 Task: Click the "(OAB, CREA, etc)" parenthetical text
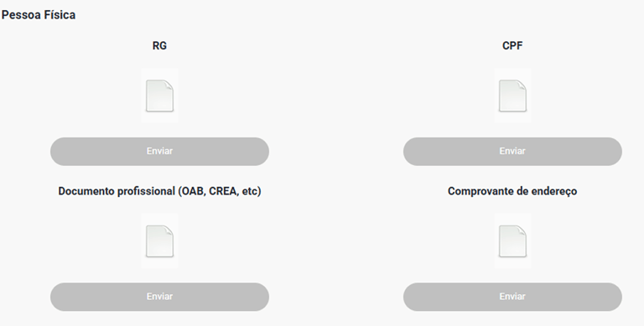[x=220, y=191]
